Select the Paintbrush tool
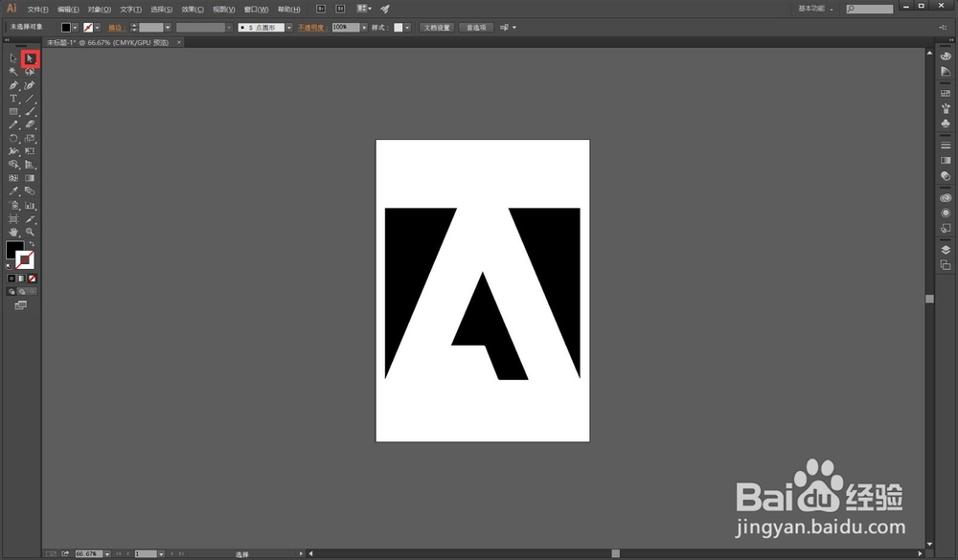The image size is (958, 560). 30,112
